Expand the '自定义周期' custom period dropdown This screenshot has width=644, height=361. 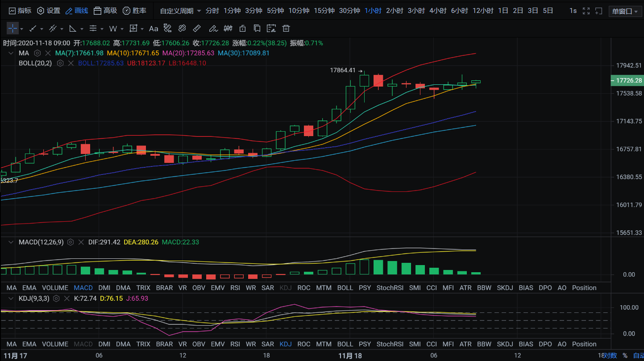180,11
